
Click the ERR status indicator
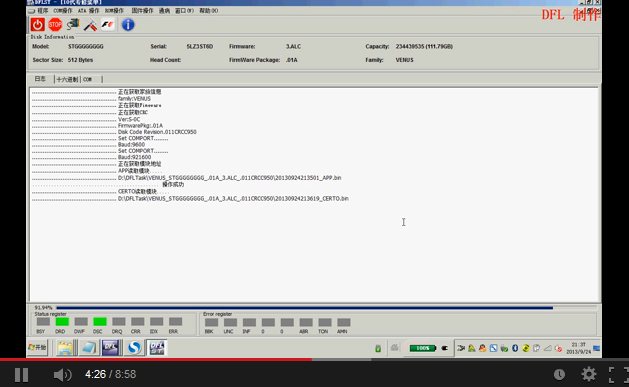click(175, 322)
